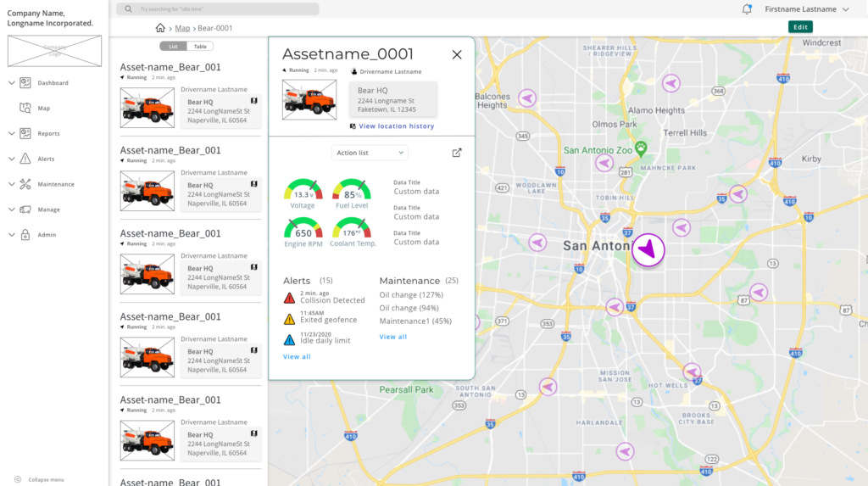Click the green Edit button

(x=800, y=27)
